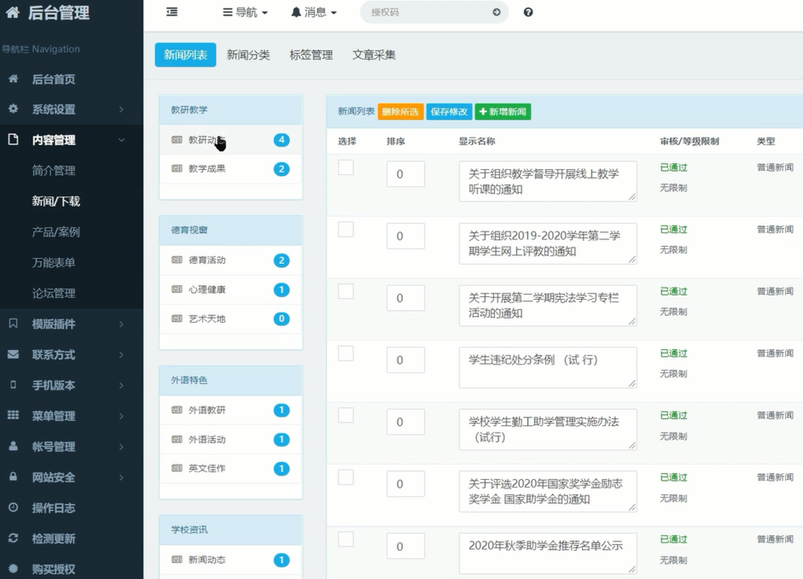Check the box for 学校学生勤工助学管理实施办法

(346, 415)
